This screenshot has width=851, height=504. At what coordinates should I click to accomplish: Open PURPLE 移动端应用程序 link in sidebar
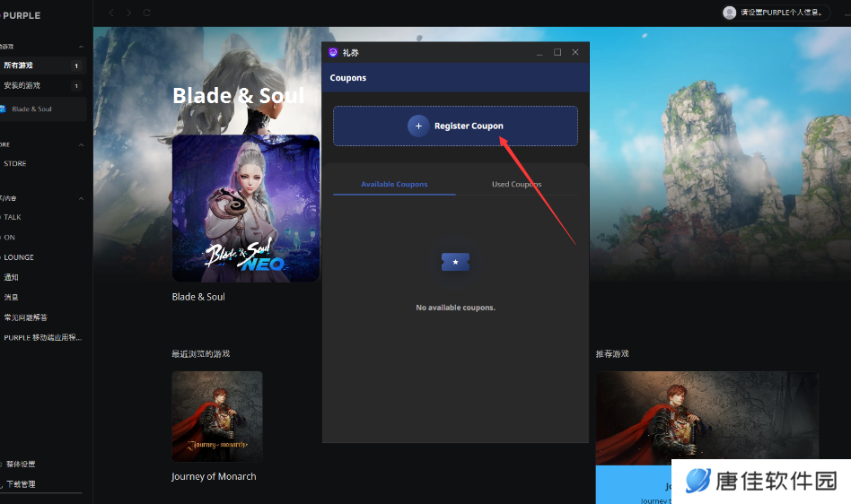coord(43,337)
